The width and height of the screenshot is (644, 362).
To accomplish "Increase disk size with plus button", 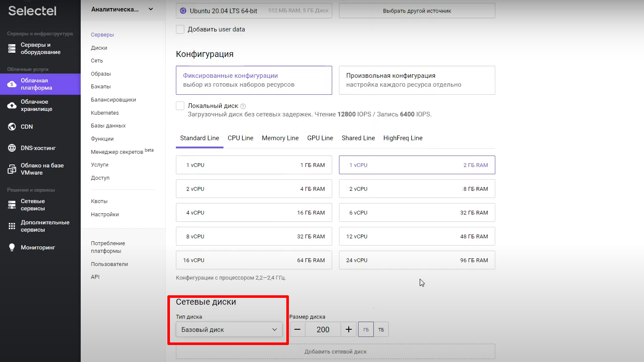I will 349,329.
